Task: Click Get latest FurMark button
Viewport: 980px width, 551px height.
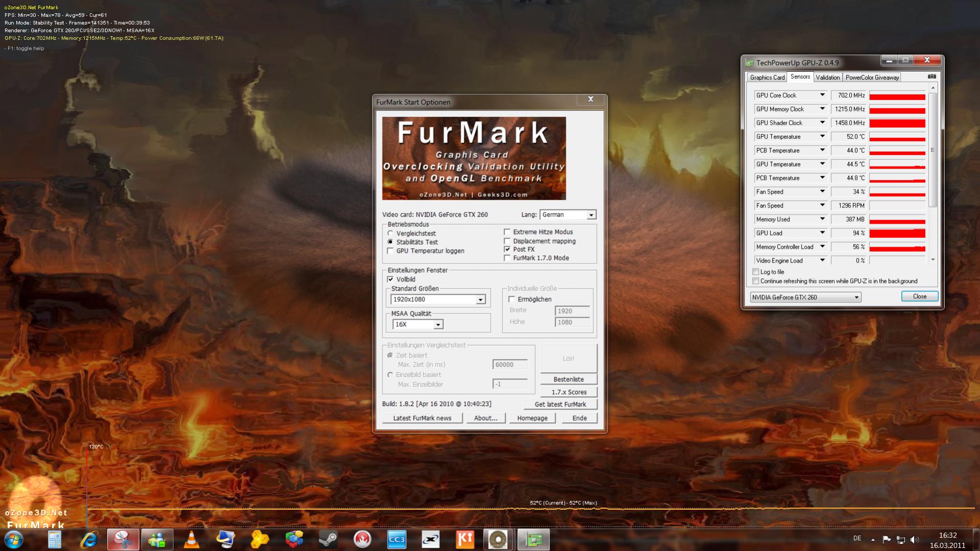Action: click(x=560, y=404)
